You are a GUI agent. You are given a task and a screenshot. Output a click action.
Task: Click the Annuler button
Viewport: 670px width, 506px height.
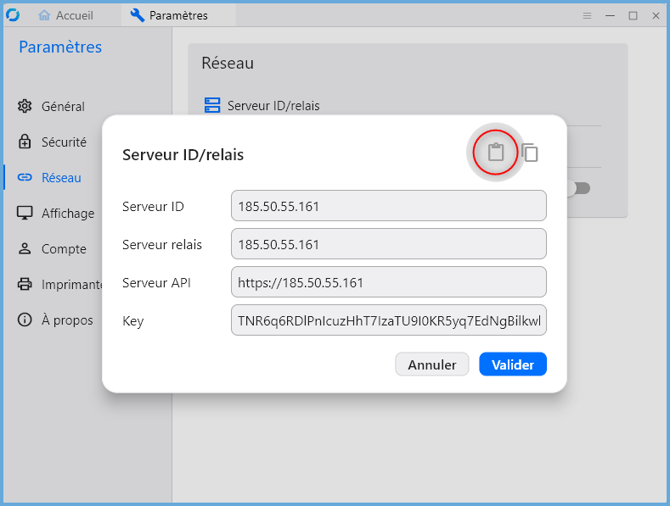tap(432, 365)
